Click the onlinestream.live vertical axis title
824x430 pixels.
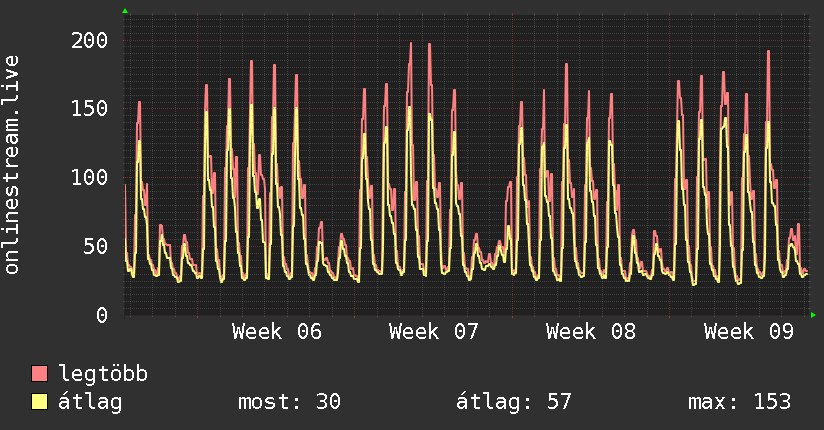[11, 165]
